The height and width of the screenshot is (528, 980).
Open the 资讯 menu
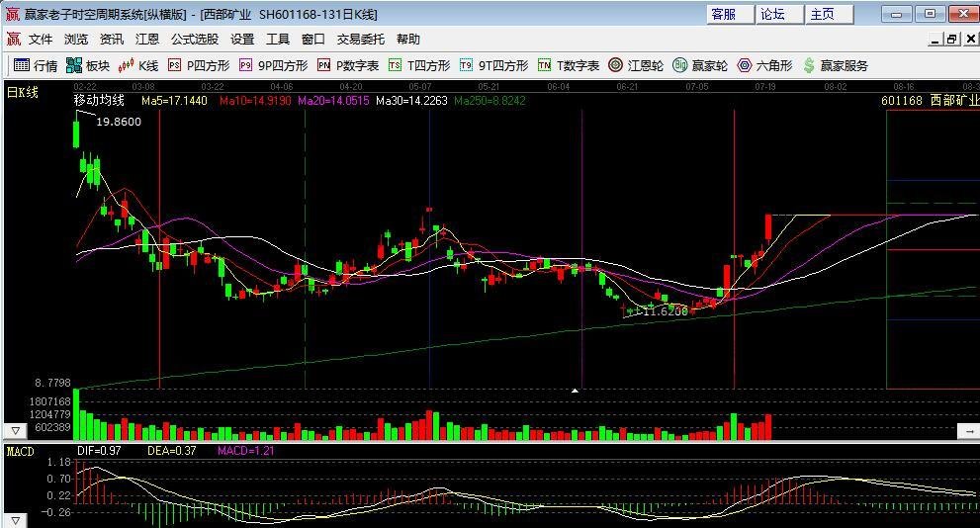pyautogui.click(x=112, y=40)
